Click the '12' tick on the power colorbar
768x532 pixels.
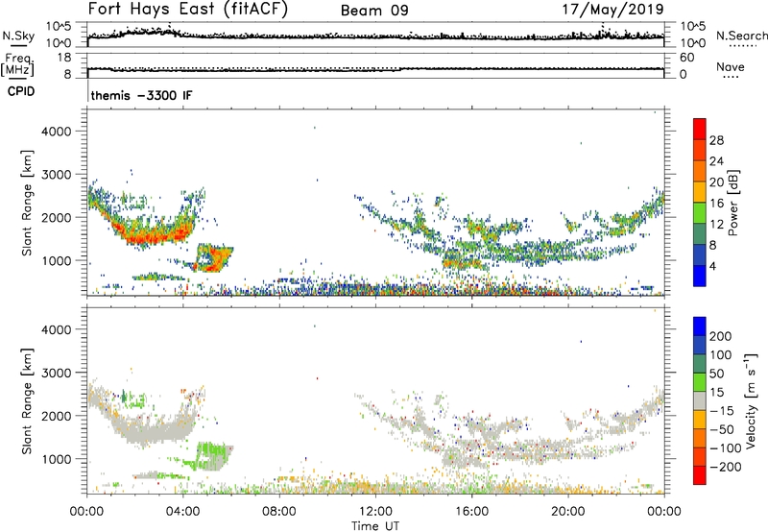pos(716,225)
